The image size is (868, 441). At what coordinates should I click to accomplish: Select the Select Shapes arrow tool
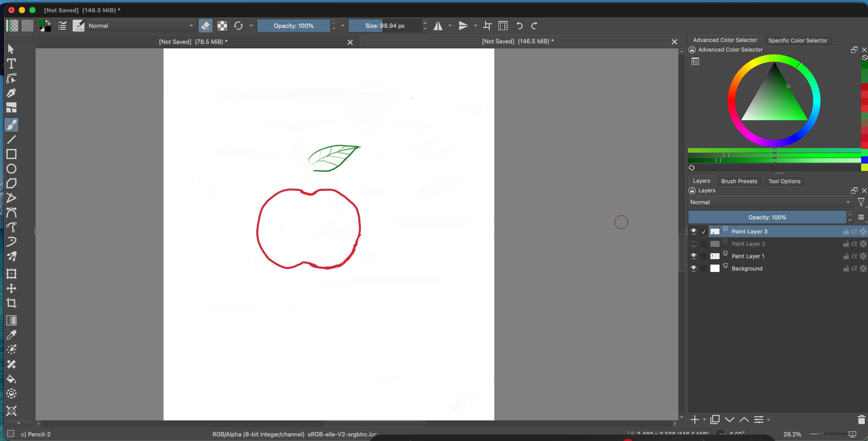(11, 49)
